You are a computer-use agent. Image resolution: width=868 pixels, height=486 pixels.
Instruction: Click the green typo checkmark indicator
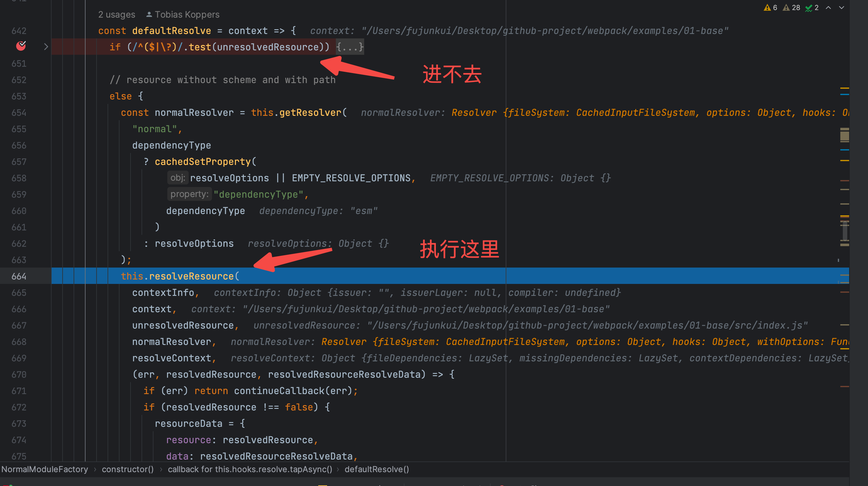(x=811, y=8)
